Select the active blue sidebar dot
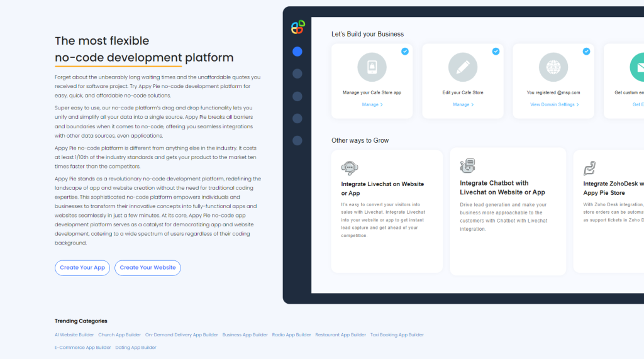644x359 pixels. [x=297, y=52]
